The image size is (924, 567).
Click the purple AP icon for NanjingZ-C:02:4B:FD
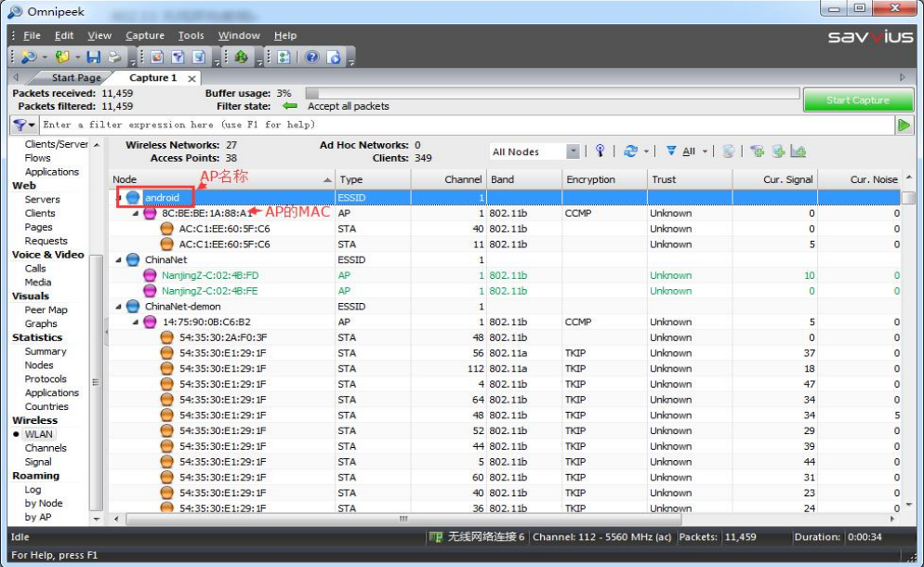point(151,275)
